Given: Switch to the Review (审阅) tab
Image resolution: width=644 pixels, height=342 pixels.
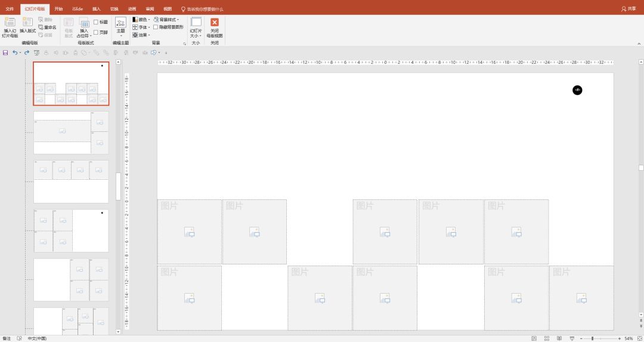Looking at the screenshot, I should pyautogui.click(x=150, y=8).
